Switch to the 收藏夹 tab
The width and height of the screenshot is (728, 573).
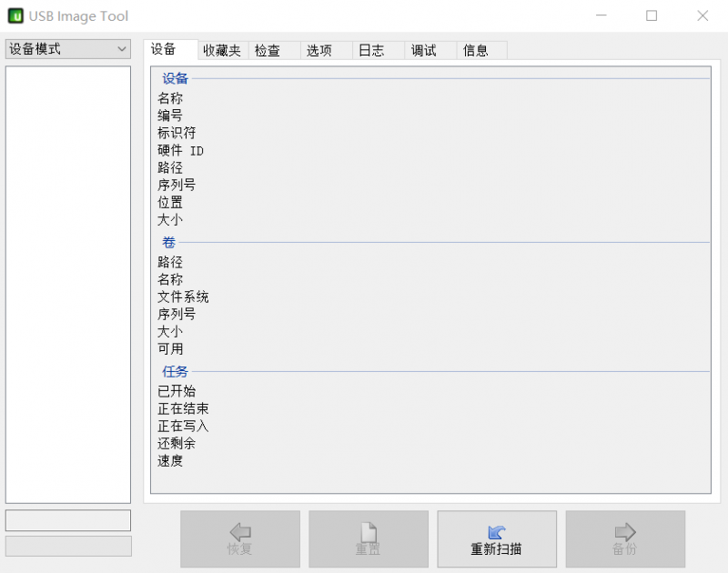click(x=221, y=50)
